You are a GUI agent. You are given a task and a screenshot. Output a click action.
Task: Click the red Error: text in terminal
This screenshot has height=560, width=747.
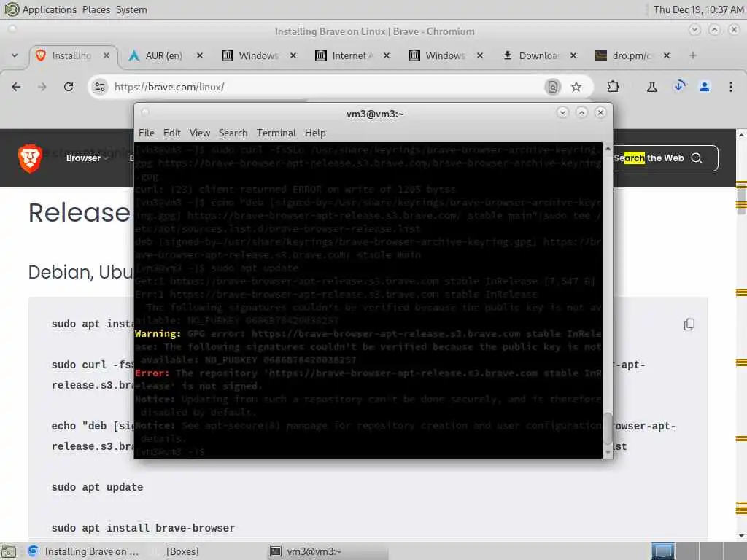[152, 373]
